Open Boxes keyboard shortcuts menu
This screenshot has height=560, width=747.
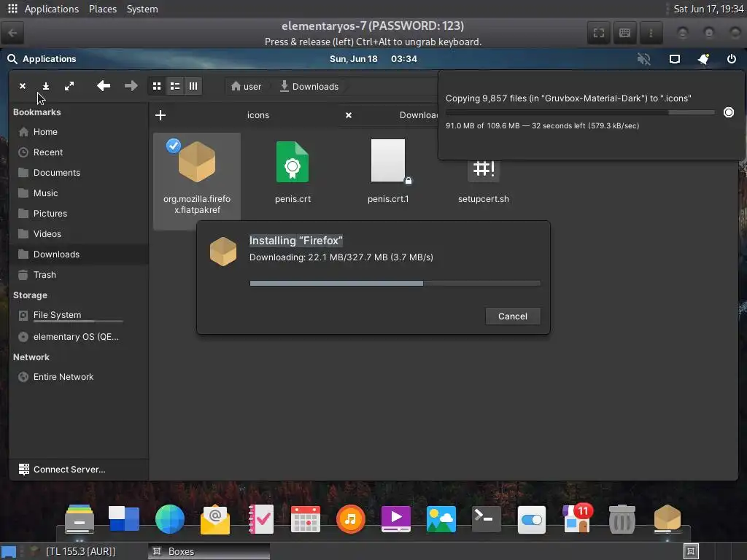(x=624, y=33)
